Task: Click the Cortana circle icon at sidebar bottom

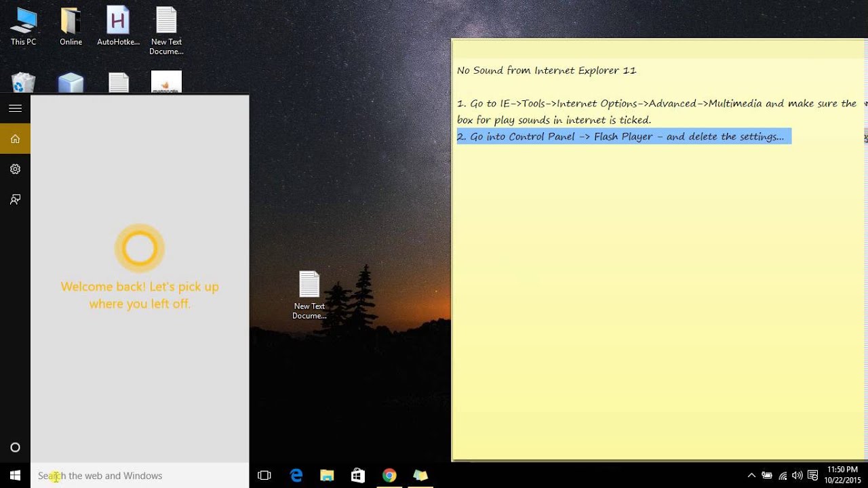Action: click(15, 447)
